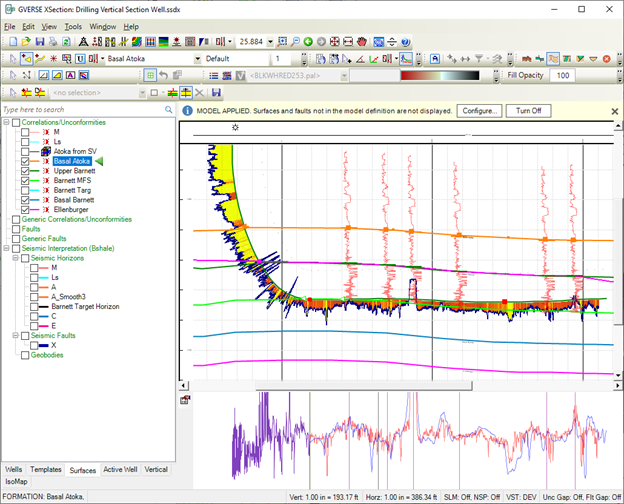Open the colored contour map icon
Screen dimensions: 624x504
[136, 41]
